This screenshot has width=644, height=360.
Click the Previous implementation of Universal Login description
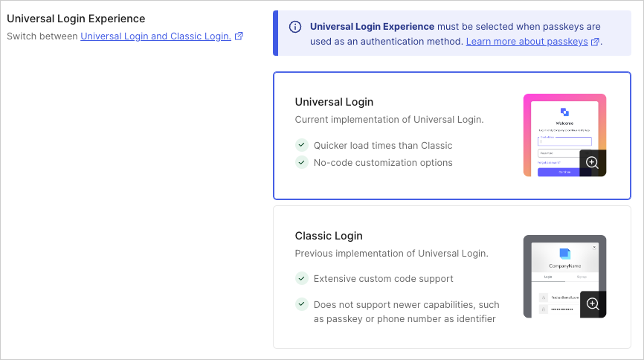(391, 253)
